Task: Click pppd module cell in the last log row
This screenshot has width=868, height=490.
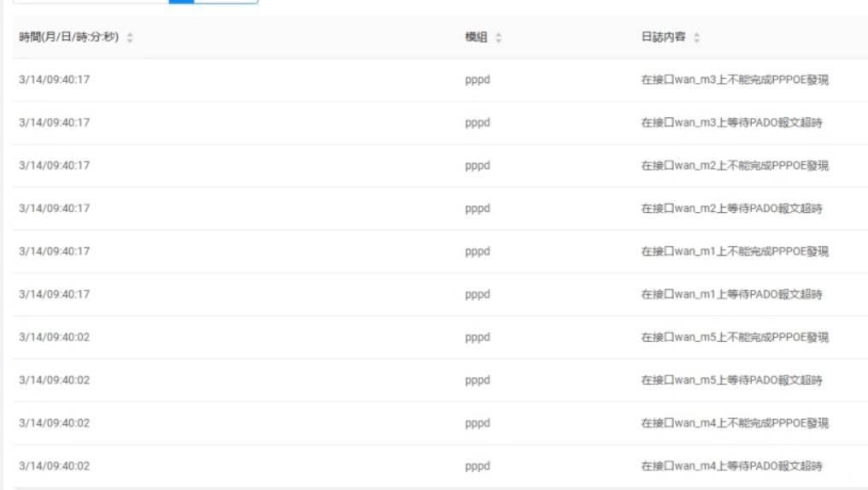Action: 478,466
